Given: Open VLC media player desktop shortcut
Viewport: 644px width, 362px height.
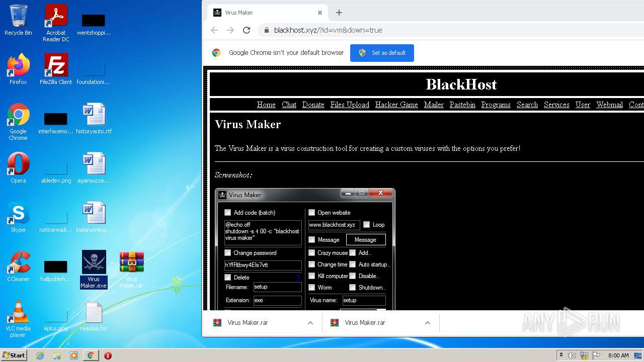Looking at the screenshot, I should coord(18,319).
